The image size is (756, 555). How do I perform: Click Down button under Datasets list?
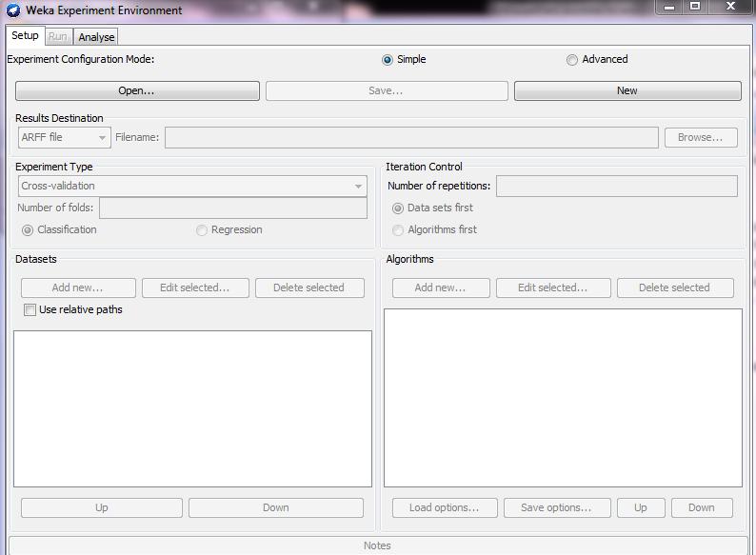tap(276, 507)
